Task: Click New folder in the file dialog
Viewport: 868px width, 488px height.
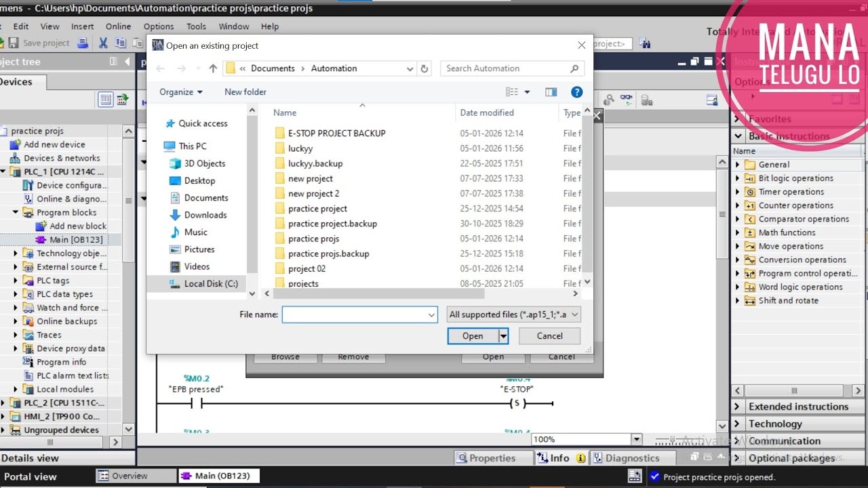Action: pos(245,92)
